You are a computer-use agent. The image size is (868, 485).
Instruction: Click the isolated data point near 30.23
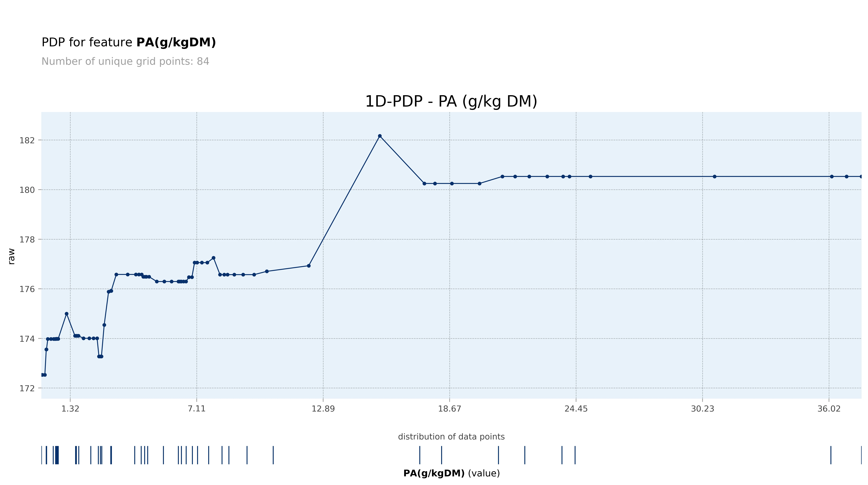pyautogui.click(x=714, y=176)
